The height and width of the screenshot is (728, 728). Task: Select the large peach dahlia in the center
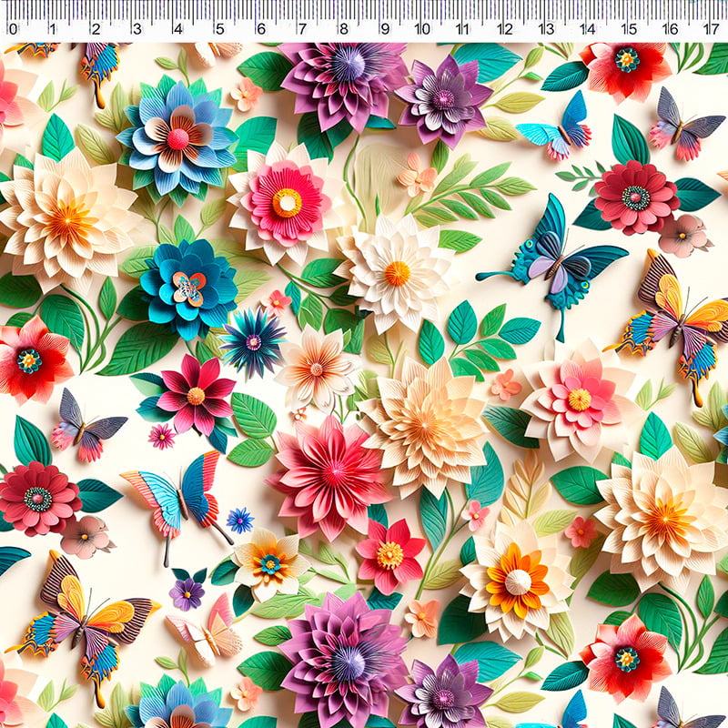[x=425, y=423]
